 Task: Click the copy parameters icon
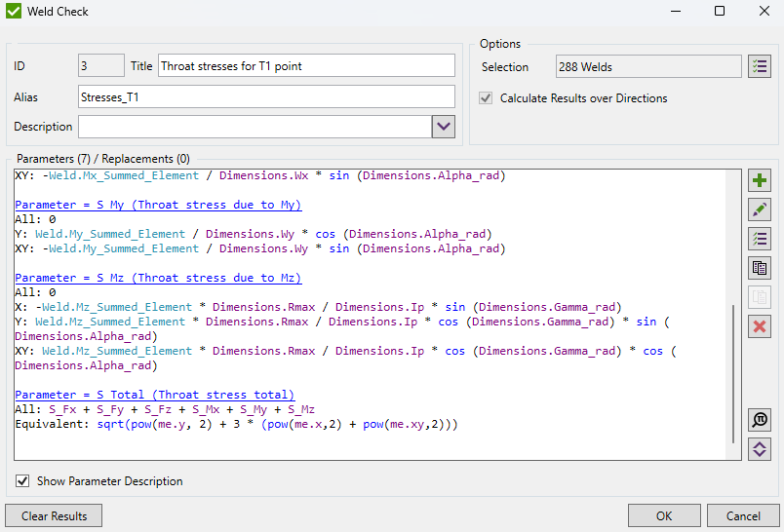point(760,268)
